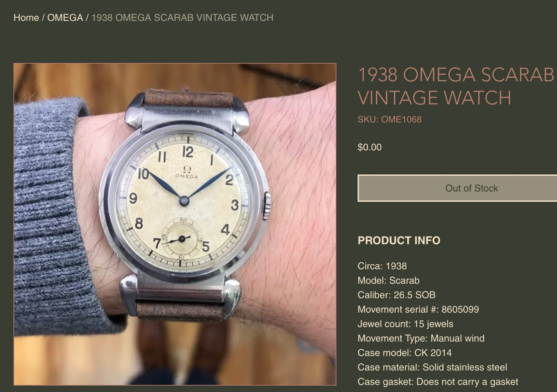Click the PRODUCT INFO section heading
557x392 pixels.
[399, 240]
